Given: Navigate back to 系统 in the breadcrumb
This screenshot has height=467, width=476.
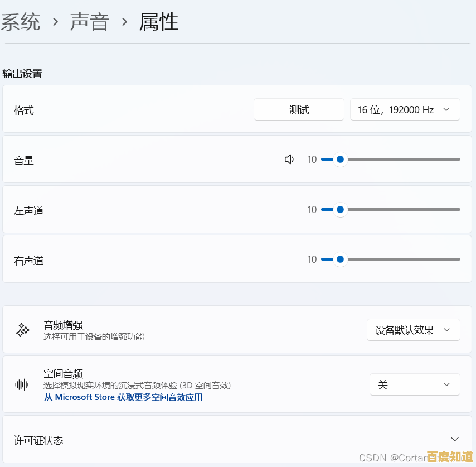Looking at the screenshot, I should click(21, 22).
